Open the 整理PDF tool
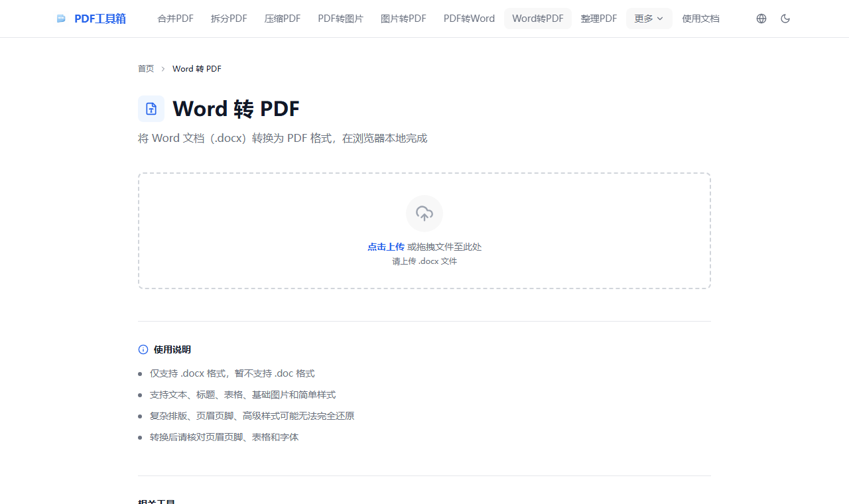This screenshot has width=849, height=504. click(x=599, y=19)
